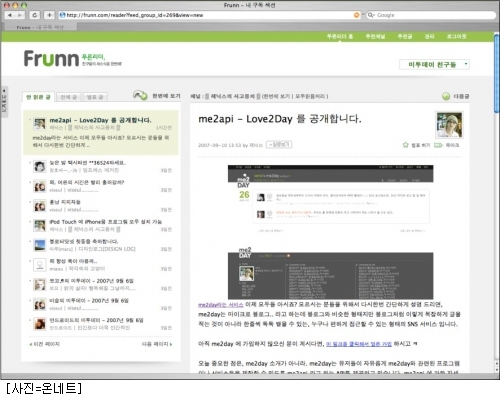Click the green 한번에 보기 view icon
The height and width of the screenshot is (400, 500).
[x=140, y=95]
